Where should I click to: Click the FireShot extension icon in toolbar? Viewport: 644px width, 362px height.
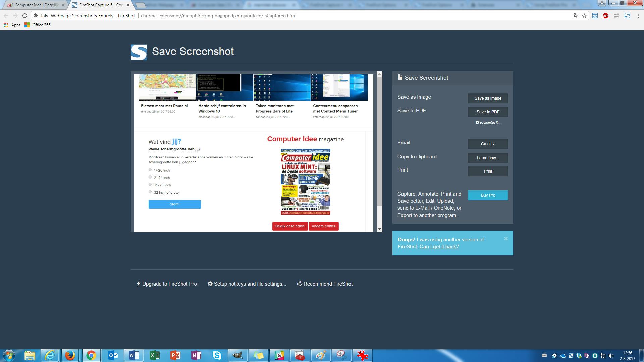(x=627, y=16)
